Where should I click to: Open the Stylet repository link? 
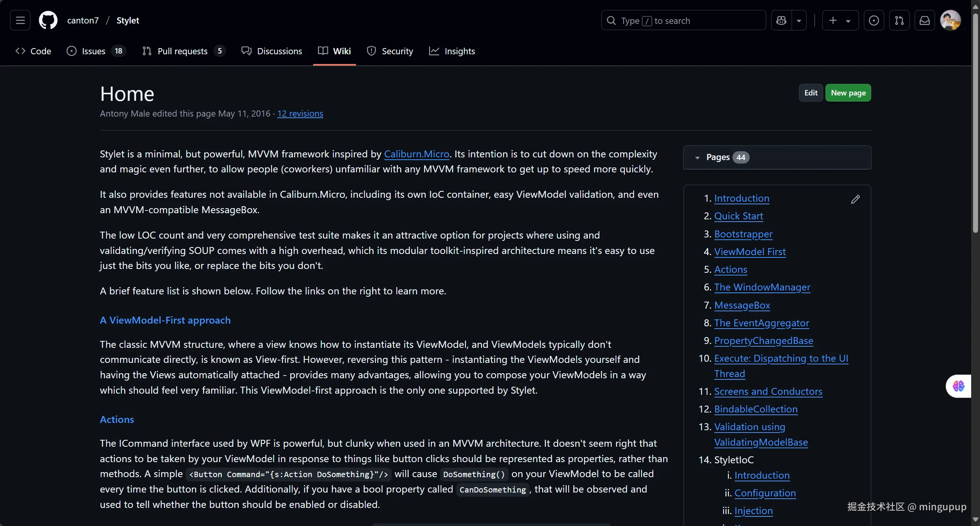128,20
